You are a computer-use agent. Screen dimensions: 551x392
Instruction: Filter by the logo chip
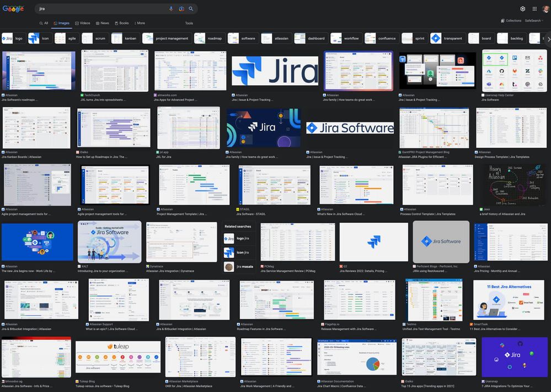pyautogui.click(x=13, y=38)
